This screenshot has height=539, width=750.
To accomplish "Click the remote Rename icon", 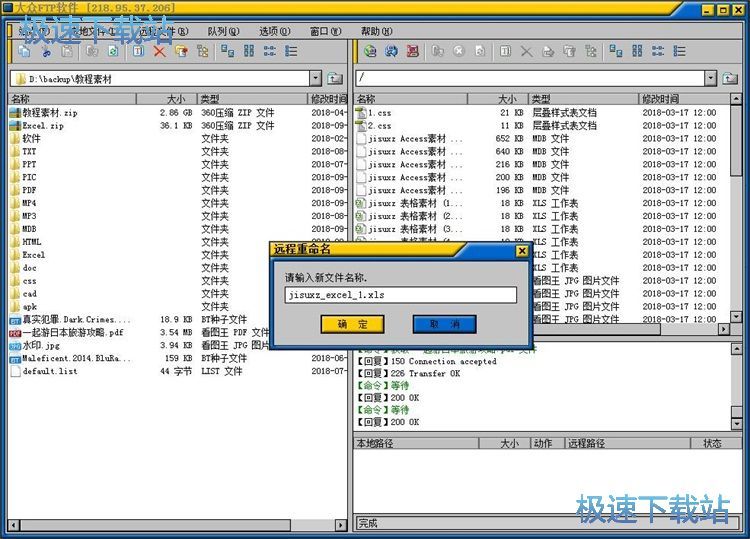I will 505,51.
